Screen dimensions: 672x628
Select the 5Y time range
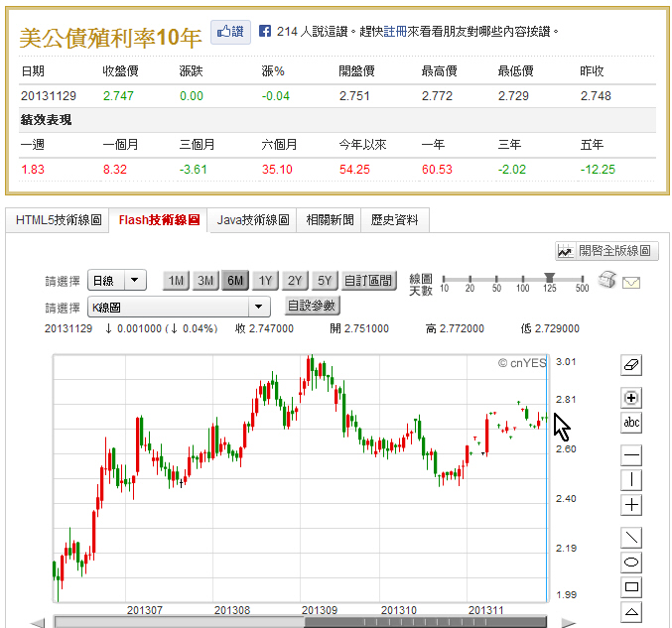point(325,281)
